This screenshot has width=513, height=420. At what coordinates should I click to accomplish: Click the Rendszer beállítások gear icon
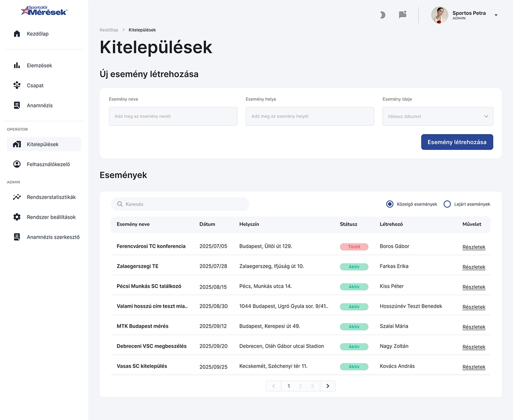pyautogui.click(x=17, y=217)
